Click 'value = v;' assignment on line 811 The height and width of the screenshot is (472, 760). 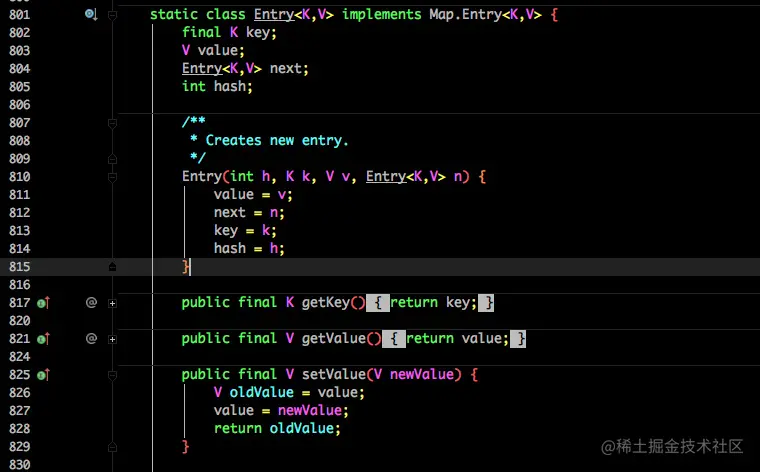click(253, 194)
